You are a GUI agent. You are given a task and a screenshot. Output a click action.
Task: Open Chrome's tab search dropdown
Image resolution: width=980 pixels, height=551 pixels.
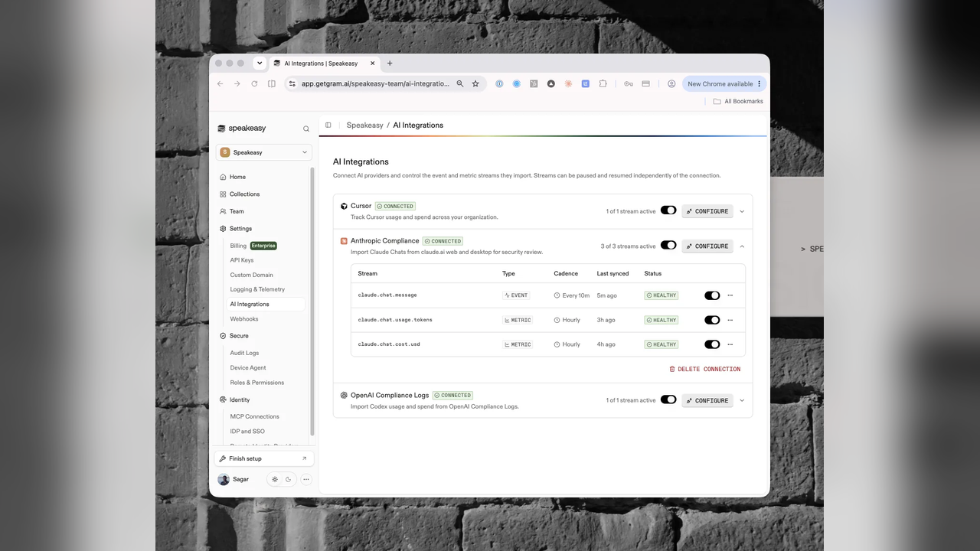click(260, 63)
